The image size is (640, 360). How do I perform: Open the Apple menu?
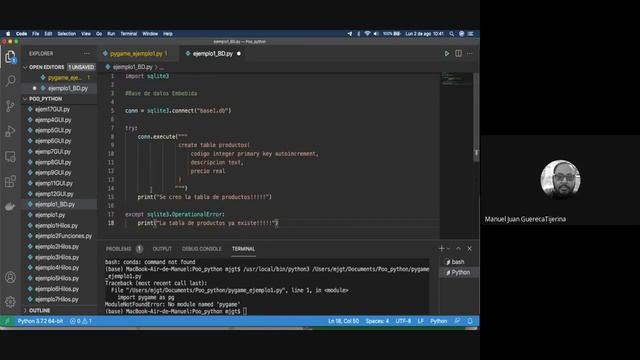(x=8, y=34)
